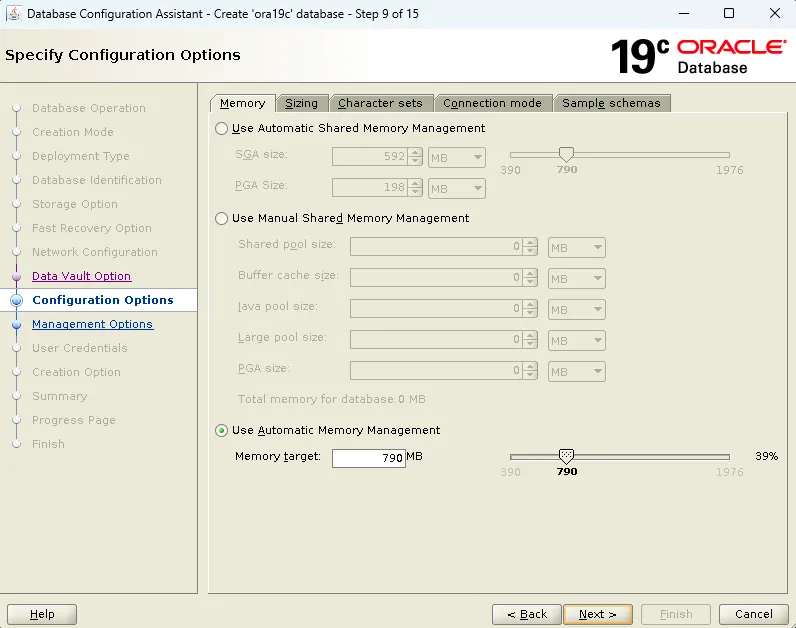796x628 pixels.
Task: Open the Character sets tab
Action: pos(380,103)
